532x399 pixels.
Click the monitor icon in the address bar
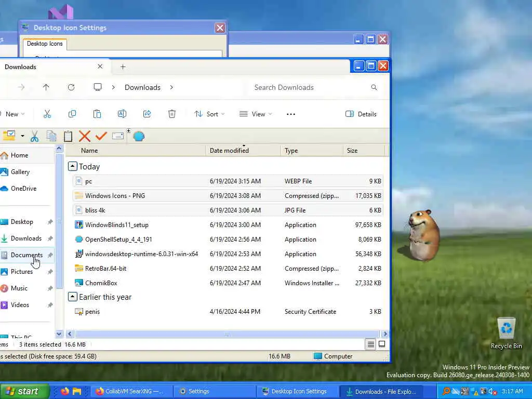(x=98, y=87)
